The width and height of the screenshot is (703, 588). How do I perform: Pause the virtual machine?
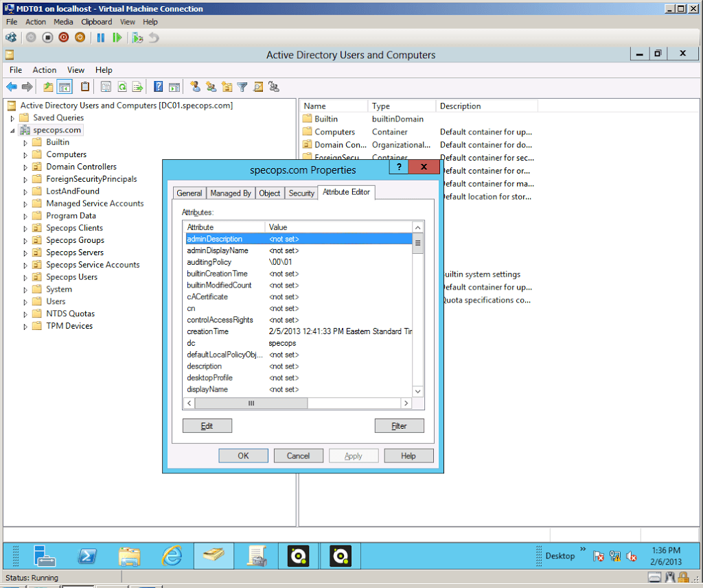(101, 38)
